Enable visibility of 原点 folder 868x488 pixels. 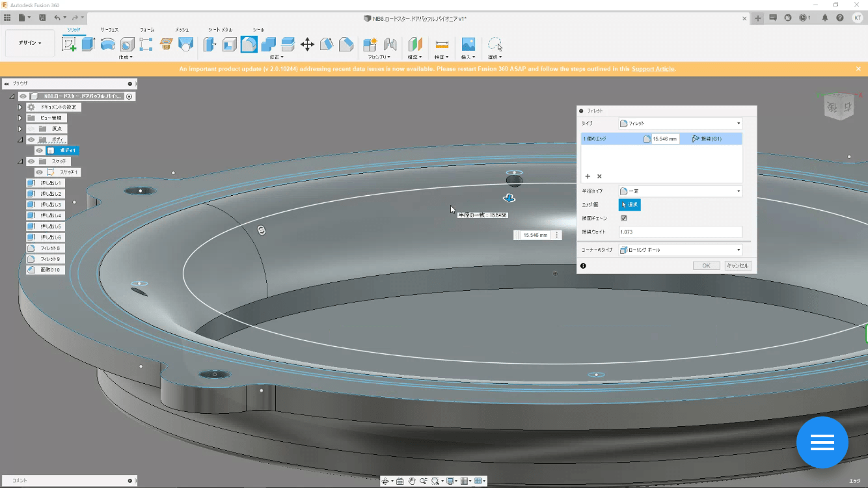pyautogui.click(x=31, y=129)
